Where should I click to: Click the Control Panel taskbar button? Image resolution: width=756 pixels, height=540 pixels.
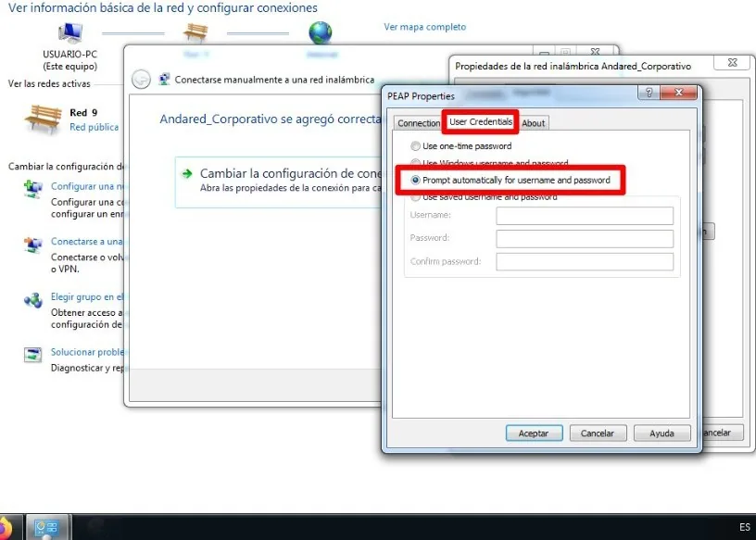(46, 527)
